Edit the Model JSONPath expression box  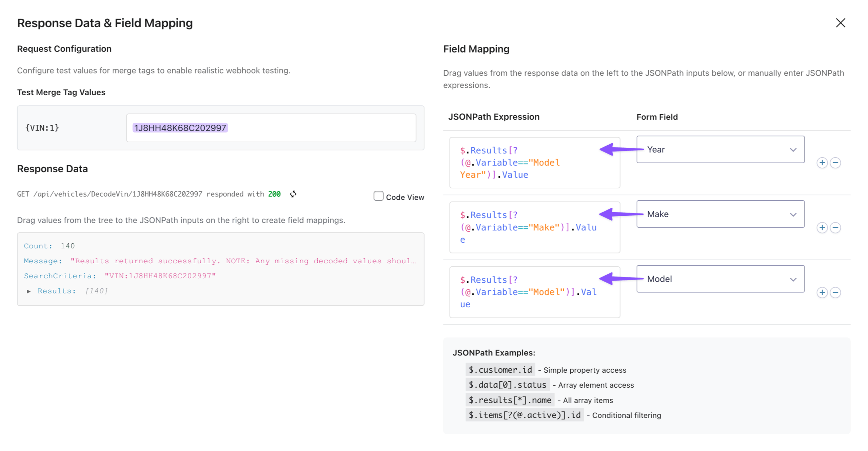[534, 292]
